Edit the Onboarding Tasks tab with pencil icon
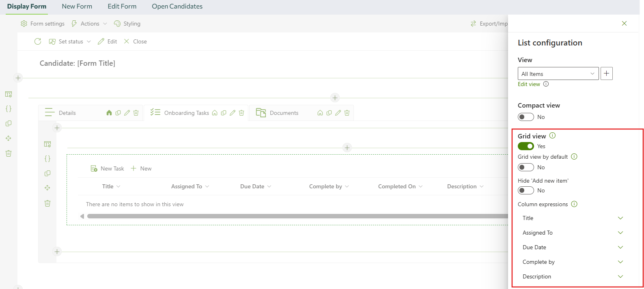The height and width of the screenshot is (289, 644). (x=233, y=113)
